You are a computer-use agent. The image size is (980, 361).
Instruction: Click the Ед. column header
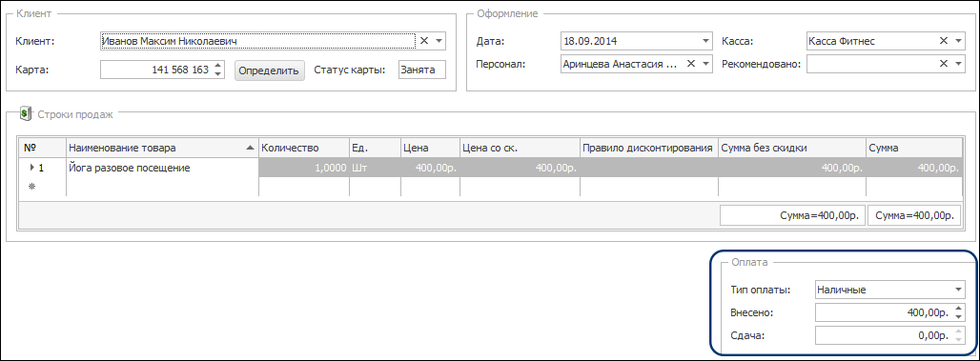375,148
